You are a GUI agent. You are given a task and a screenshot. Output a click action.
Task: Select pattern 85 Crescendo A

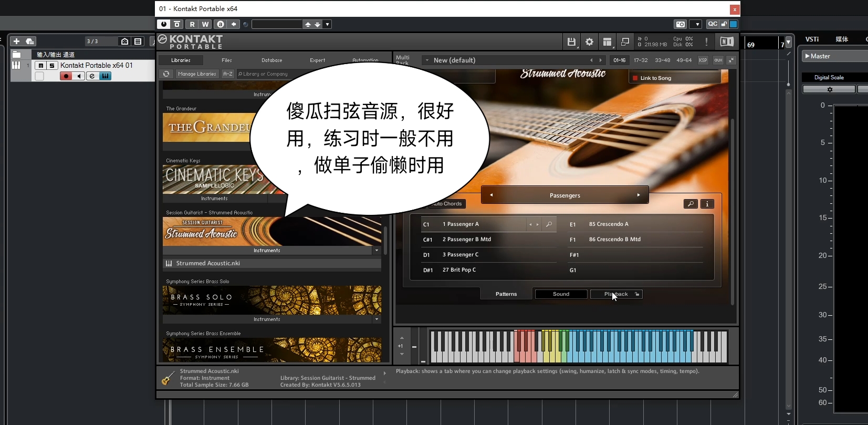[x=609, y=224]
